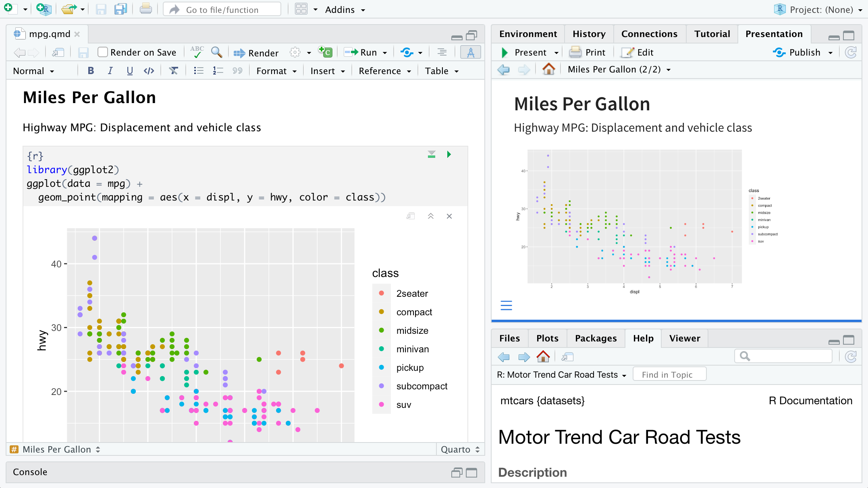Run the current R code chunk

point(449,155)
